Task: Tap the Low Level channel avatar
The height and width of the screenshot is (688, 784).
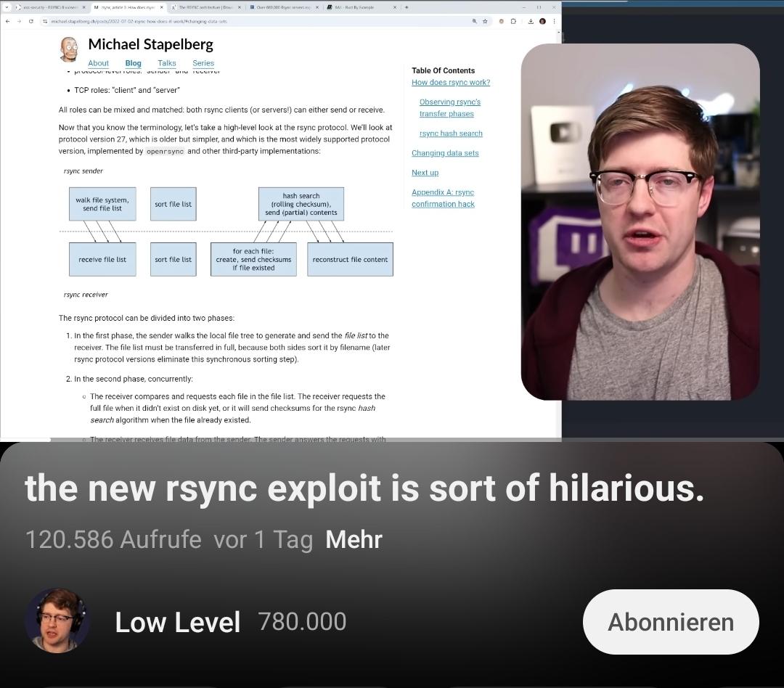Action: 57,621
